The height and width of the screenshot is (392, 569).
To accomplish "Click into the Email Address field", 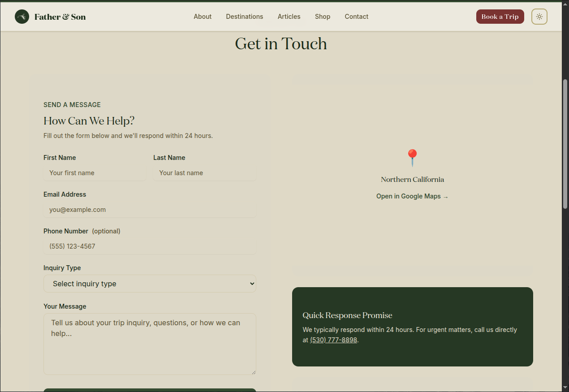I will 150,210.
